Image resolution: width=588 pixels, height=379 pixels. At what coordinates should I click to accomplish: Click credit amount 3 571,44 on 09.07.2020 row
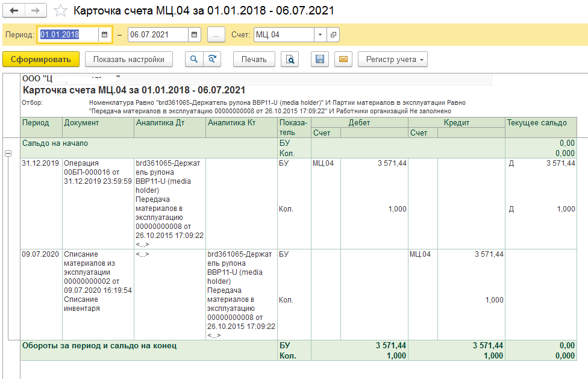489,254
